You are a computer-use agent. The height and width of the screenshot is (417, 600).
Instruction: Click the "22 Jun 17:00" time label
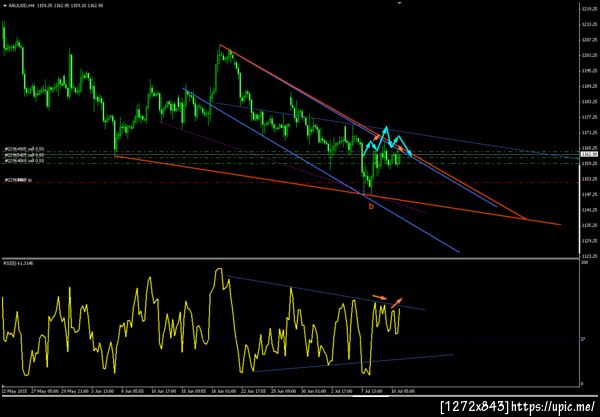pos(254,391)
